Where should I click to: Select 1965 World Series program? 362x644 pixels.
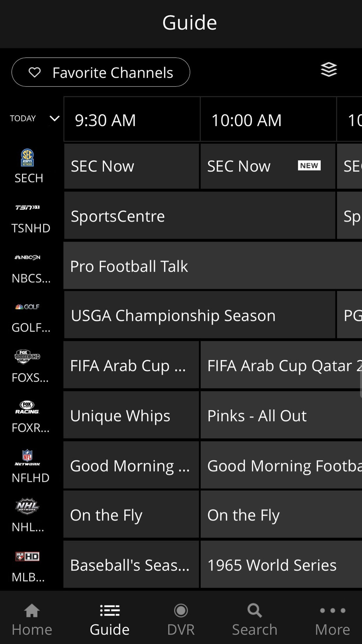click(282, 564)
